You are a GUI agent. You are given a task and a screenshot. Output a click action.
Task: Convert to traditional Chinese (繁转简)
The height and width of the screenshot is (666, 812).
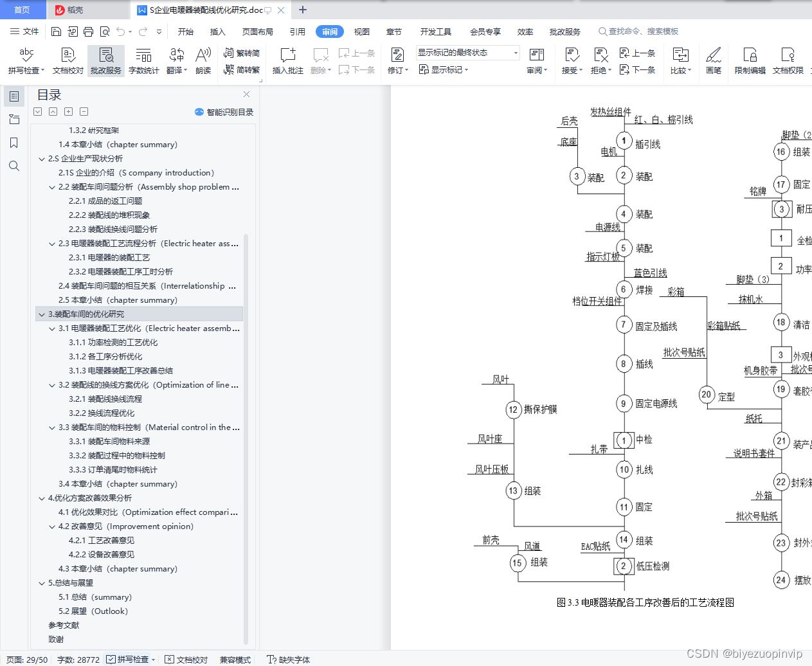point(242,53)
